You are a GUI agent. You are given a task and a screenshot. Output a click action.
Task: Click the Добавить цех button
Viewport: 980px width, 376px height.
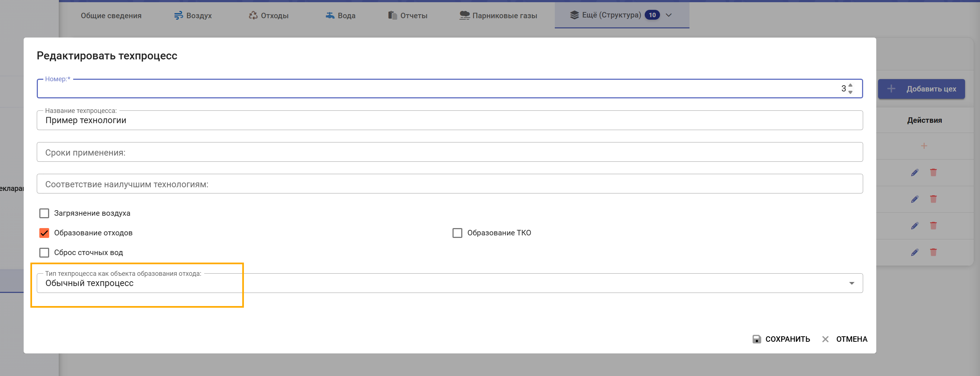tap(921, 89)
